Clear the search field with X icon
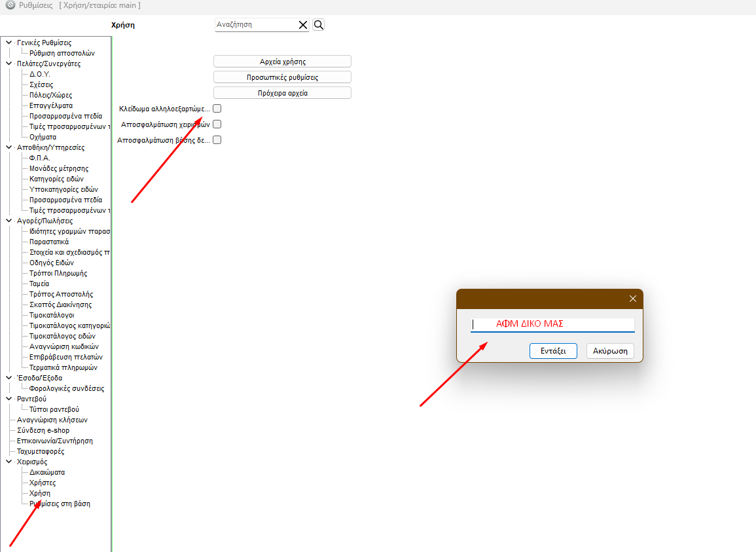 pyautogui.click(x=303, y=25)
